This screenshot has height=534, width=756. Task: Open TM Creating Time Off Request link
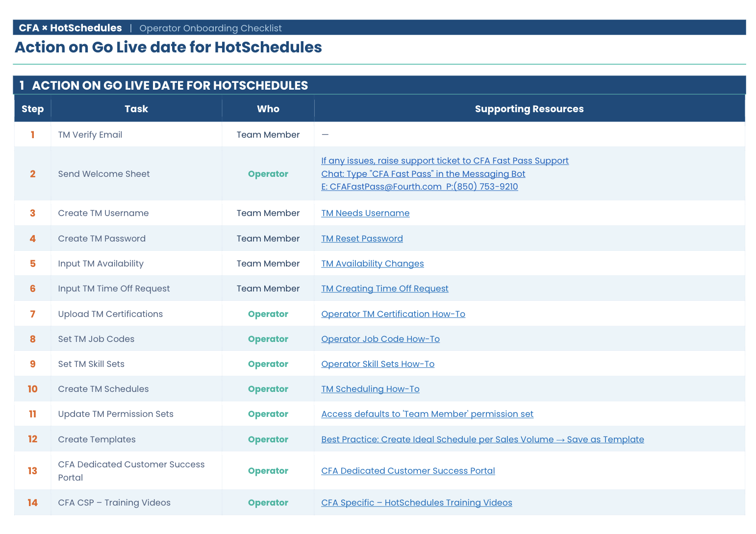point(385,289)
